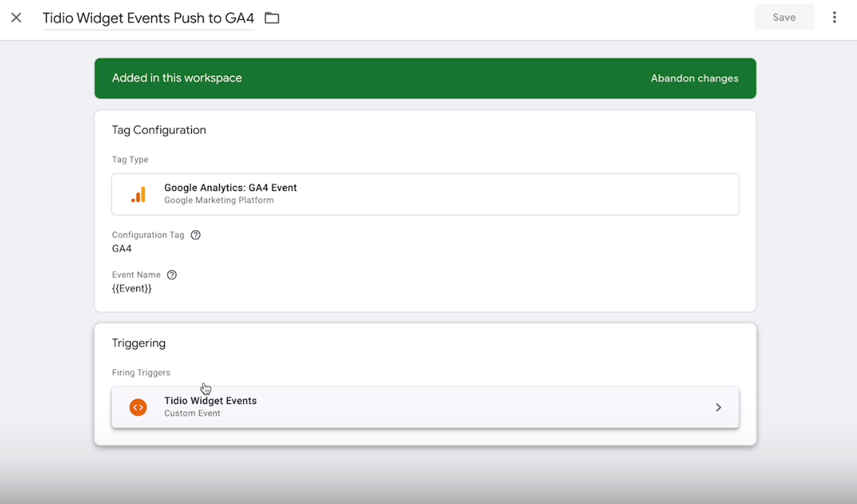This screenshot has width=857, height=504.
Task: Close the tag editor with the X icon
Action: 16,18
